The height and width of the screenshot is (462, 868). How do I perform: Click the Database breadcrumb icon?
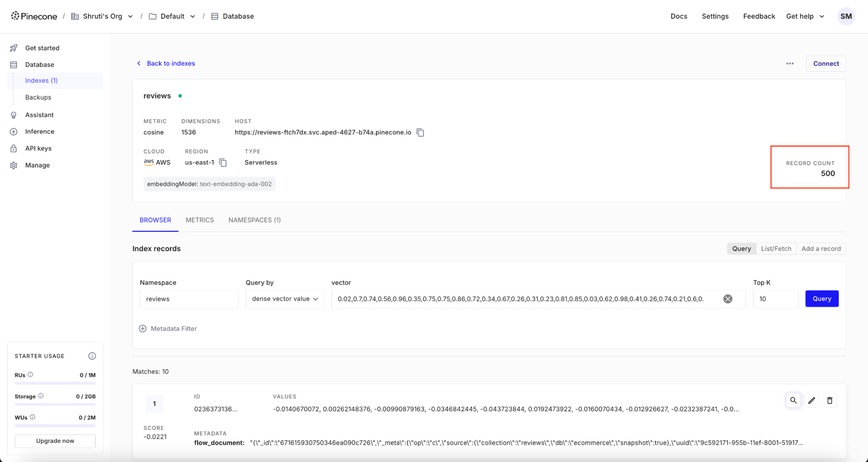tap(215, 16)
